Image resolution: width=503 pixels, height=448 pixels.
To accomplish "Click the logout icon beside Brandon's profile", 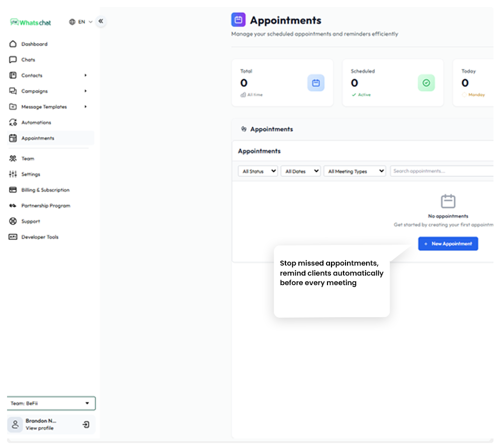I will (86, 424).
